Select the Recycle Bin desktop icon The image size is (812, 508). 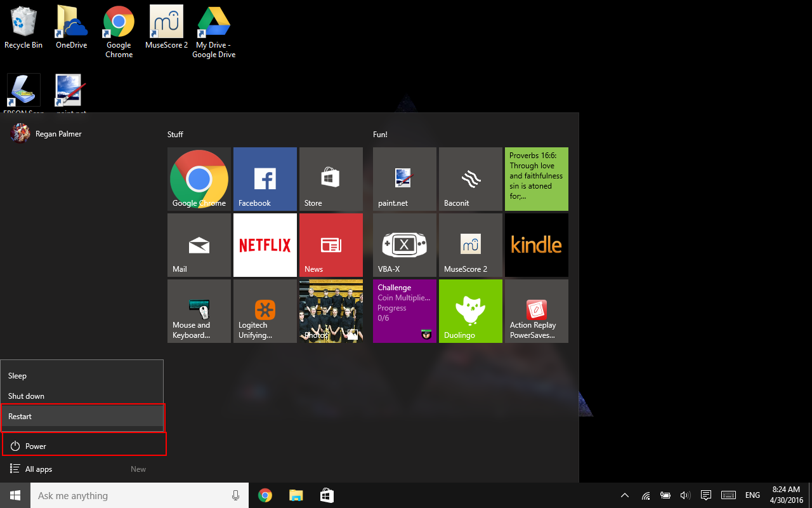tap(23, 27)
